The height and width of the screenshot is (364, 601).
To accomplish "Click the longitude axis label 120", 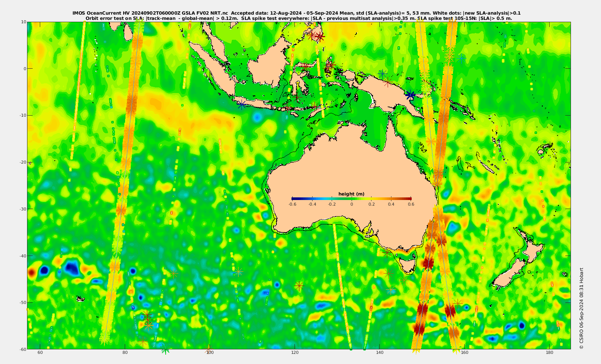I will [x=295, y=353].
